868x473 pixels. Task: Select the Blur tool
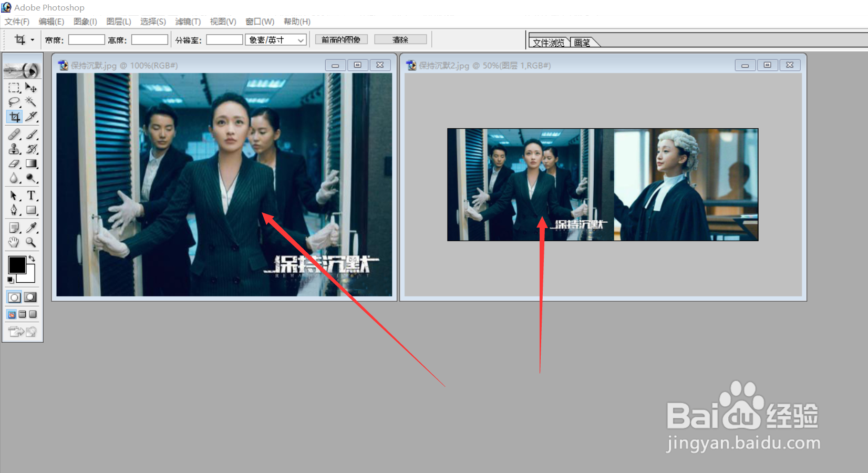click(14, 179)
